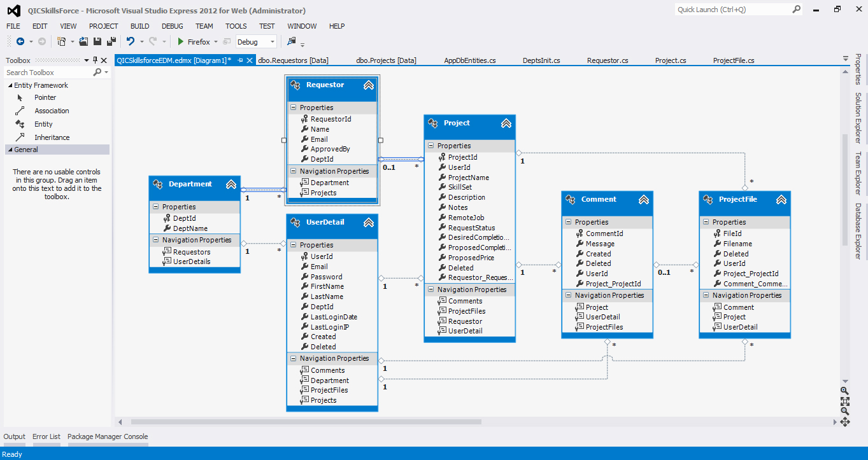
Task: Click the Quick Launch search icon
Action: tap(796, 10)
